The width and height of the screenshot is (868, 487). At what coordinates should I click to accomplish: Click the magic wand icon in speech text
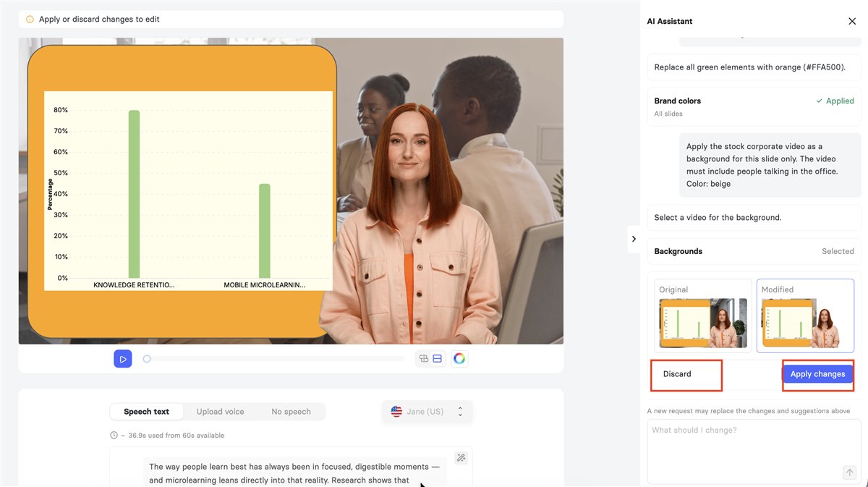pyautogui.click(x=461, y=457)
